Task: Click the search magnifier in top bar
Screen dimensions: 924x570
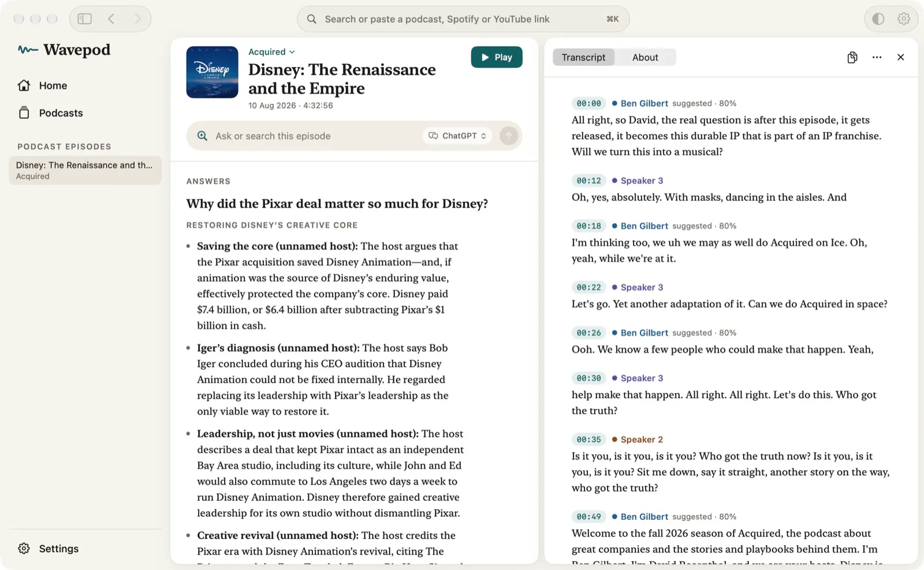Action: click(312, 19)
